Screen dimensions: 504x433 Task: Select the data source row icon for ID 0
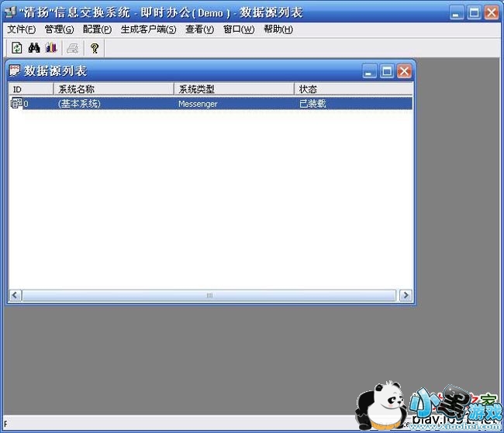[x=16, y=103]
